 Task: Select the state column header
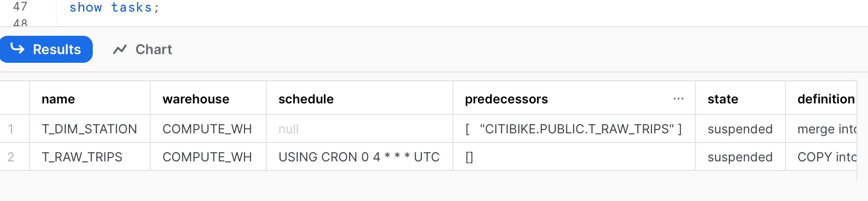point(740,99)
